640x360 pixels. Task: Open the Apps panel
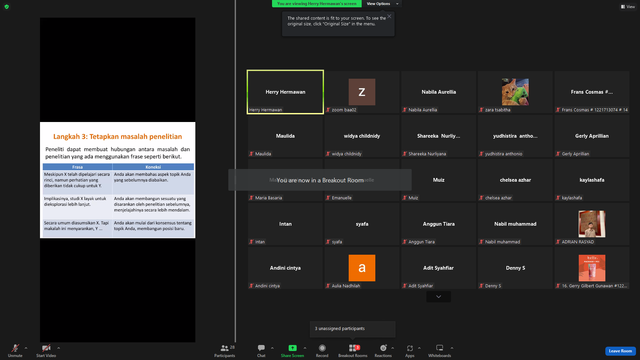coord(410,350)
